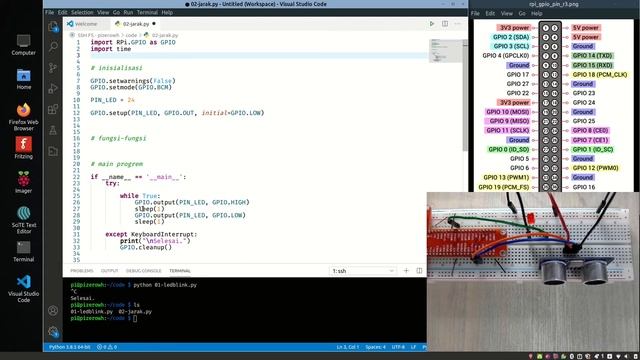Open Home folder desktop icon
This screenshot has width=640, height=360.
[24, 79]
